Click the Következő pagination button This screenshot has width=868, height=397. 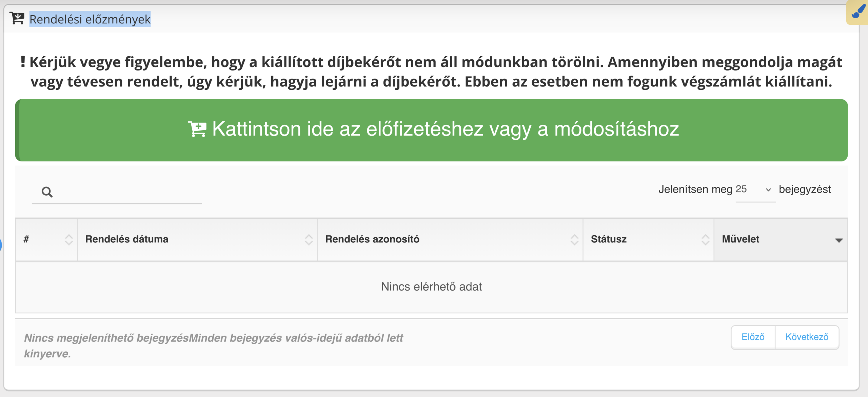coord(807,337)
